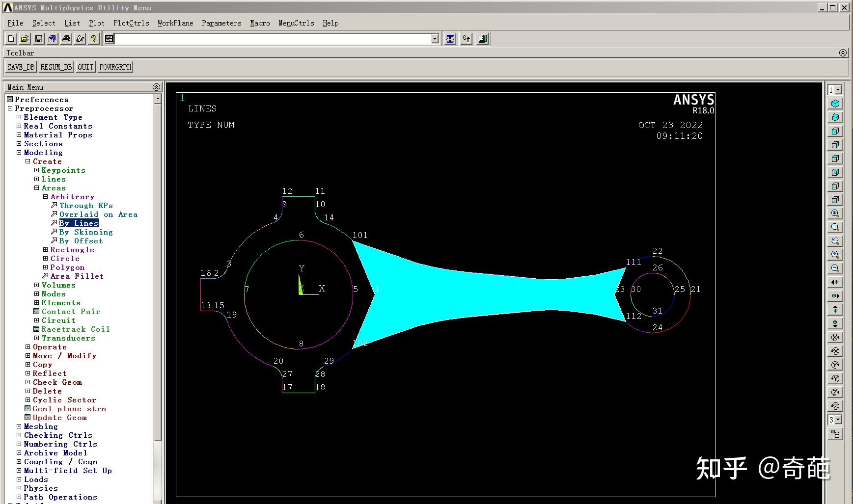This screenshot has width=853, height=504.
Task: Click the Fit View magnifier icon
Action: pos(835,213)
